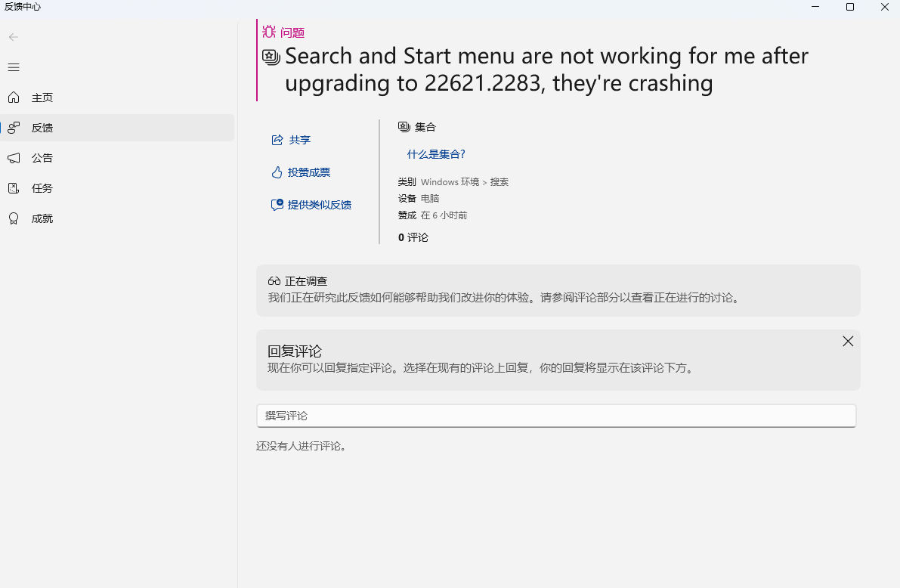The width and height of the screenshot is (900, 588).
Task: Open the 什么是集合? link
Action: click(x=436, y=154)
